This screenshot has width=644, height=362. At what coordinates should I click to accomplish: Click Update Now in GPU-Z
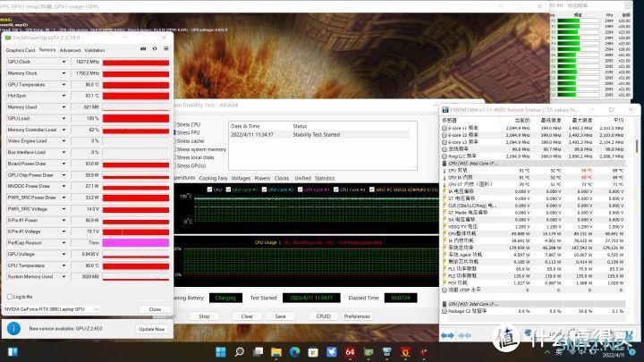click(x=152, y=329)
